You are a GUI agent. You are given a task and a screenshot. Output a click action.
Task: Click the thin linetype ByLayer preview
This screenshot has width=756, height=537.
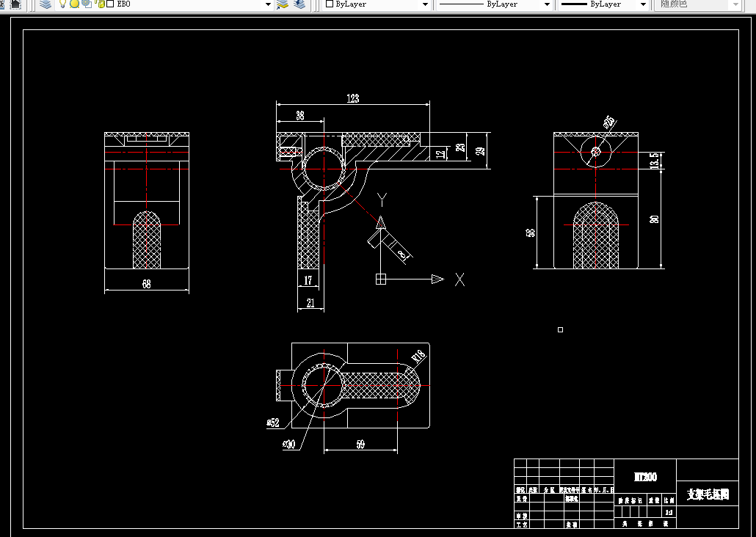tap(461, 4)
